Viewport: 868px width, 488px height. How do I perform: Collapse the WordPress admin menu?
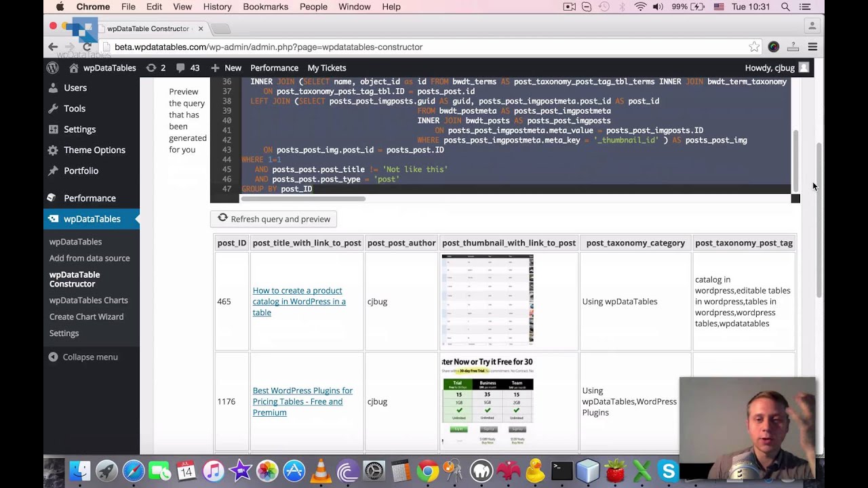coord(83,357)
